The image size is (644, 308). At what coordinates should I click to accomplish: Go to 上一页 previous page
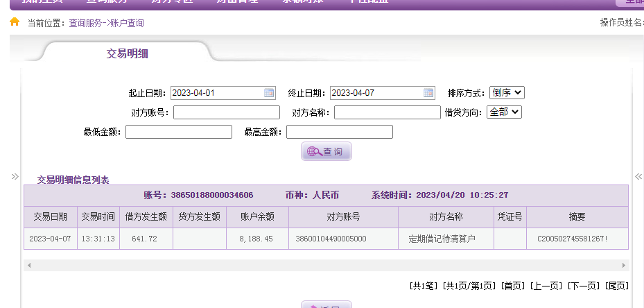546,286
